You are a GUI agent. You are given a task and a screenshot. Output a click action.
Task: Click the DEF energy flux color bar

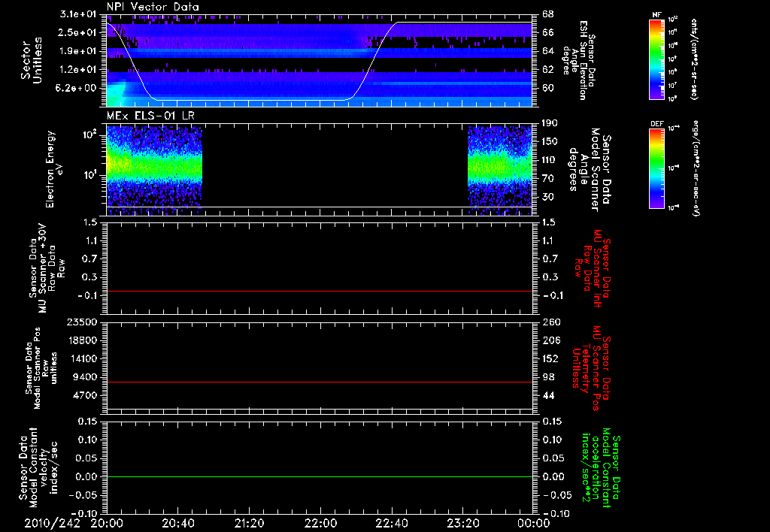tap(657, 168)
